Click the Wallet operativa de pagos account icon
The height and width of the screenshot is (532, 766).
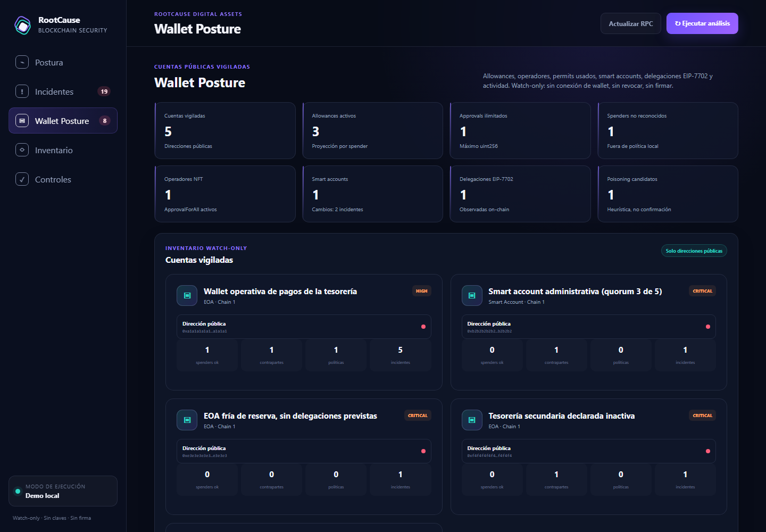pos(187,296)
